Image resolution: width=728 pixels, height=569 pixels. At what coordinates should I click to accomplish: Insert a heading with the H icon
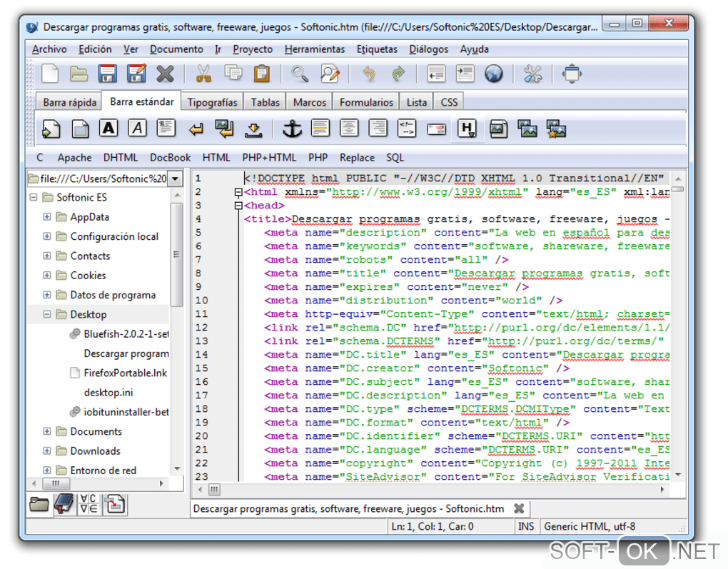[x=467, y=129]
